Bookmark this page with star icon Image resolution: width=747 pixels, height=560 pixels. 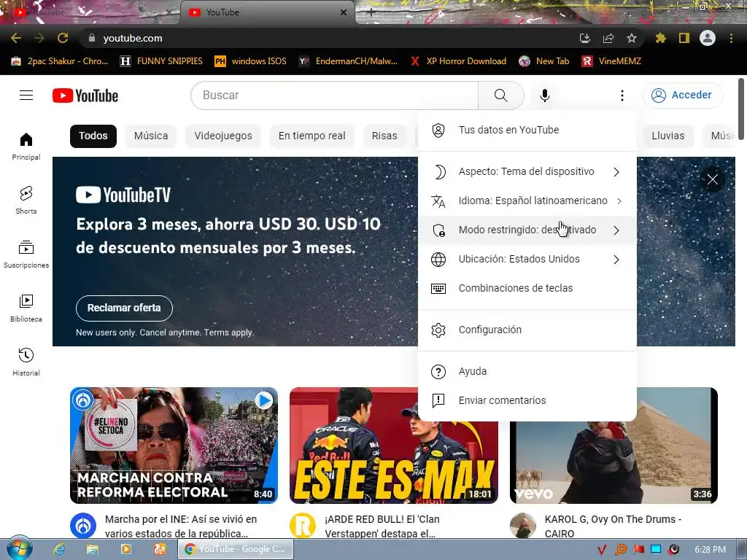tap(632, 38)
